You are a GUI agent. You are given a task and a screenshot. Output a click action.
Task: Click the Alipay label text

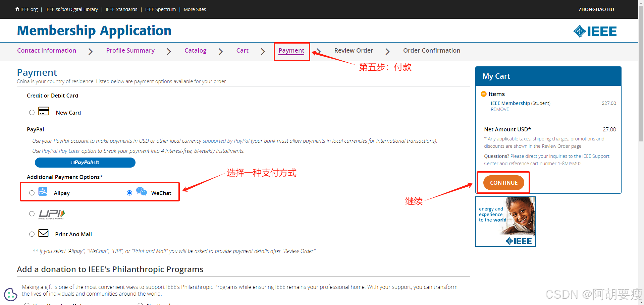(x=62, y=193)
